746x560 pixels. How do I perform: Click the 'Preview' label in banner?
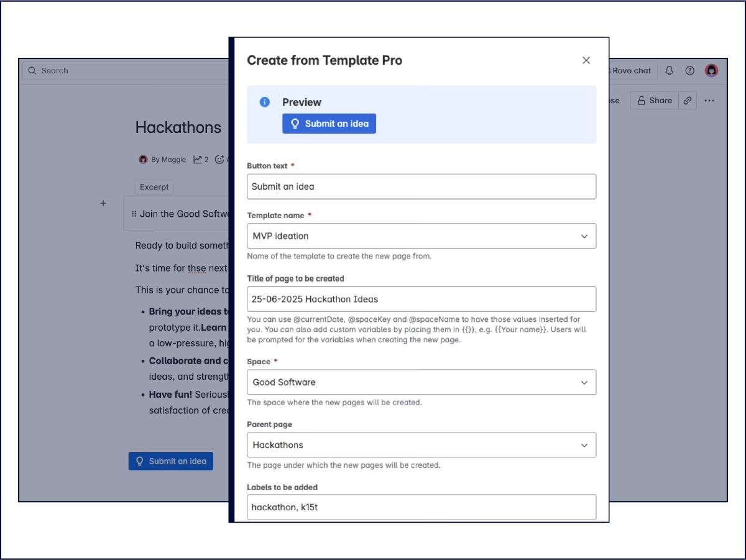pos(302,102)
